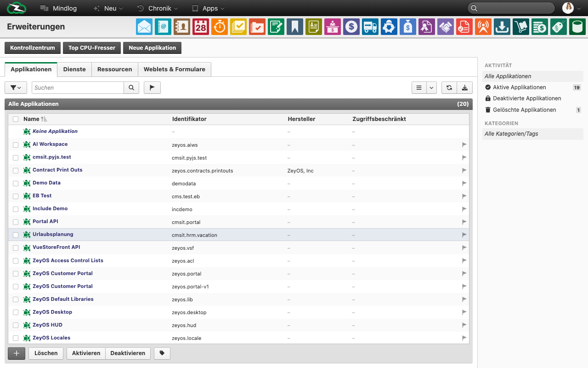This screenshot has width=588, height=368.
Task: Check the Contract Print Outs checkbox
Action: click(x=16, y=170)
